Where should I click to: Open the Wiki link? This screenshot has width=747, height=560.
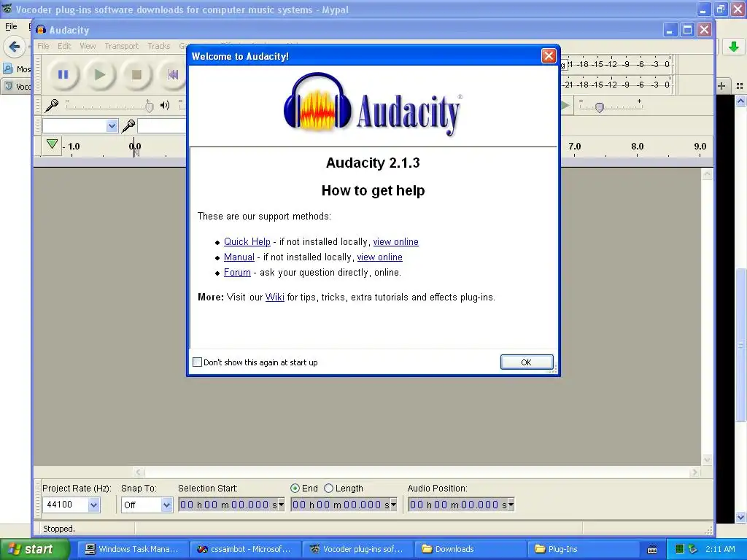pos(274,297)
